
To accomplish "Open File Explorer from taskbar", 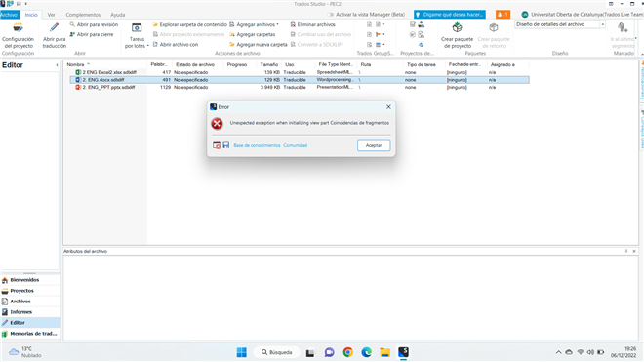I will pyautogui.click(x=384, y=352).
